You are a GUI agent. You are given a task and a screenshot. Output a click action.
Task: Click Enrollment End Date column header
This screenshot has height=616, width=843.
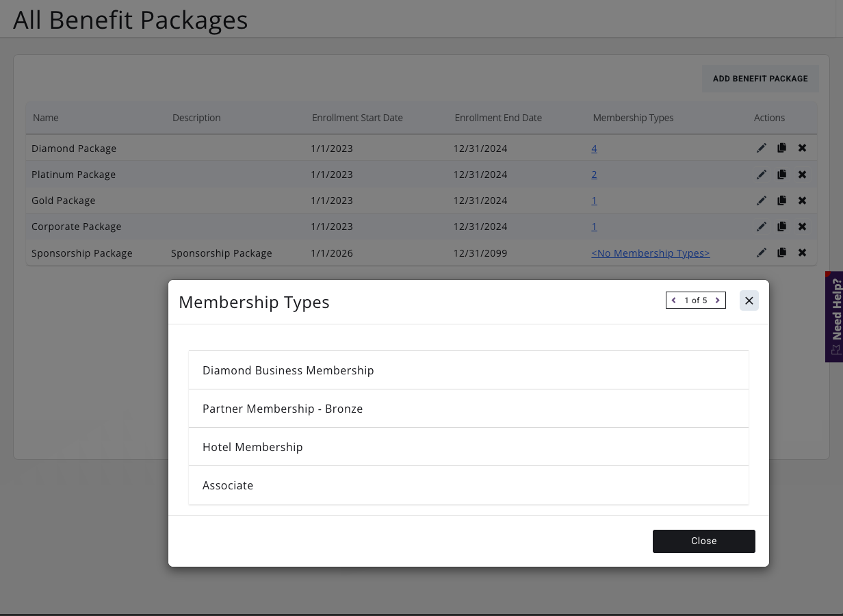(x=498, y=118)
